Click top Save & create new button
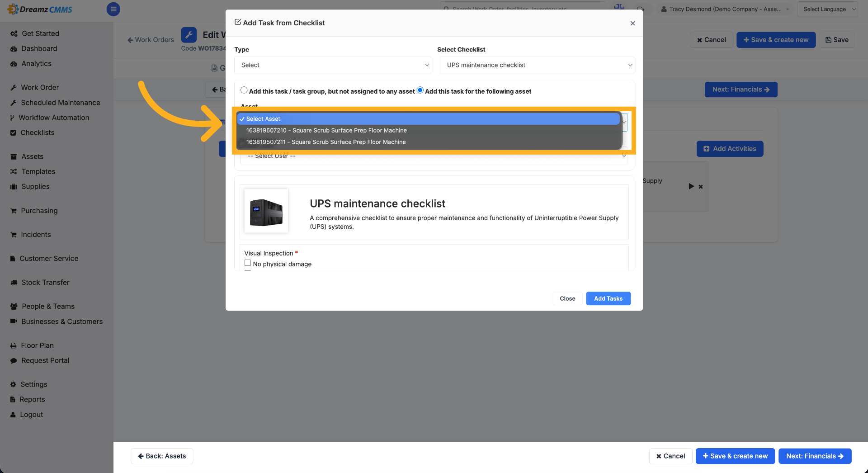Viewport: 868px width, 473px height. click(776, 40)
